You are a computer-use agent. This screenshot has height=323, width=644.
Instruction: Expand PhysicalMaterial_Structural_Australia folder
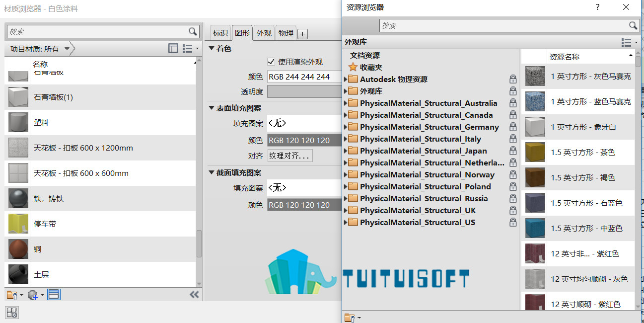coord(346,103)
